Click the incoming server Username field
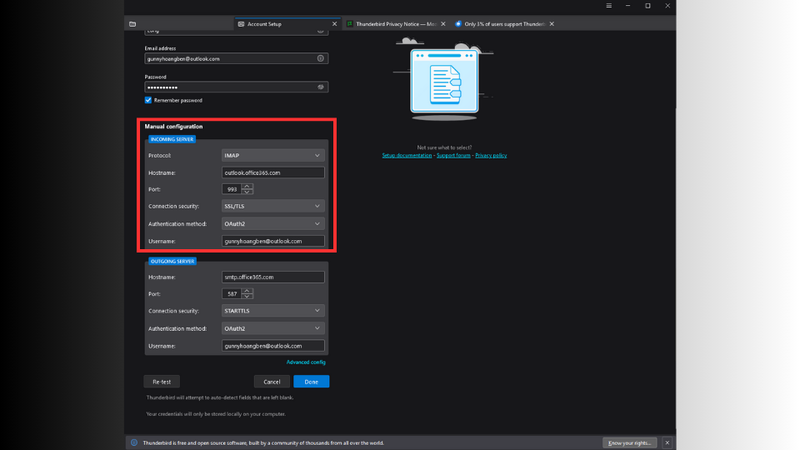The width and height of the screenshot is (800, 450). point(273,241)
